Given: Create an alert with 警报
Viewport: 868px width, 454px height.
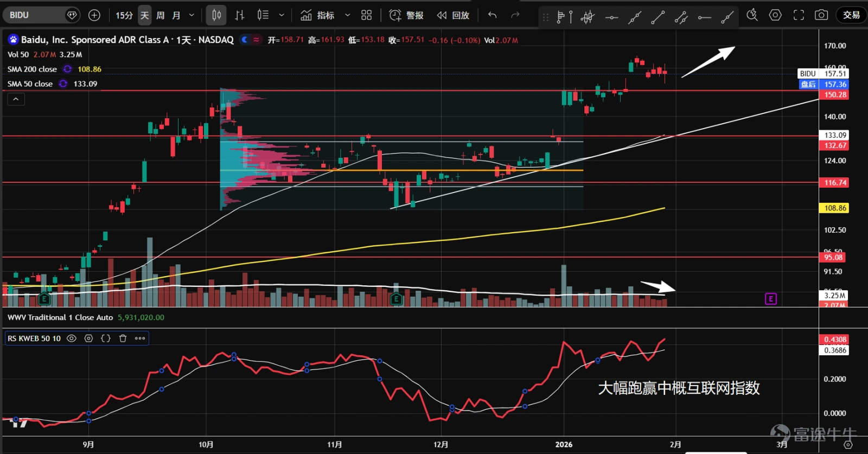Looking at the screenshot, I should coord(406,15).
